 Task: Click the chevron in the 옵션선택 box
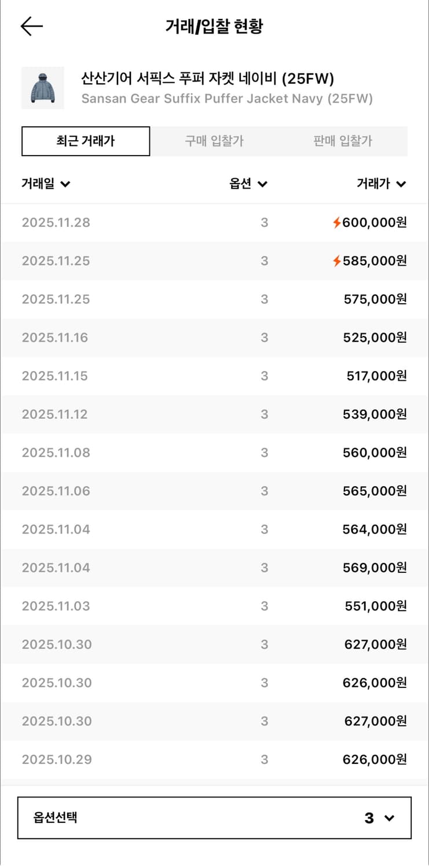pyautogui.click(x=389, y=818)
